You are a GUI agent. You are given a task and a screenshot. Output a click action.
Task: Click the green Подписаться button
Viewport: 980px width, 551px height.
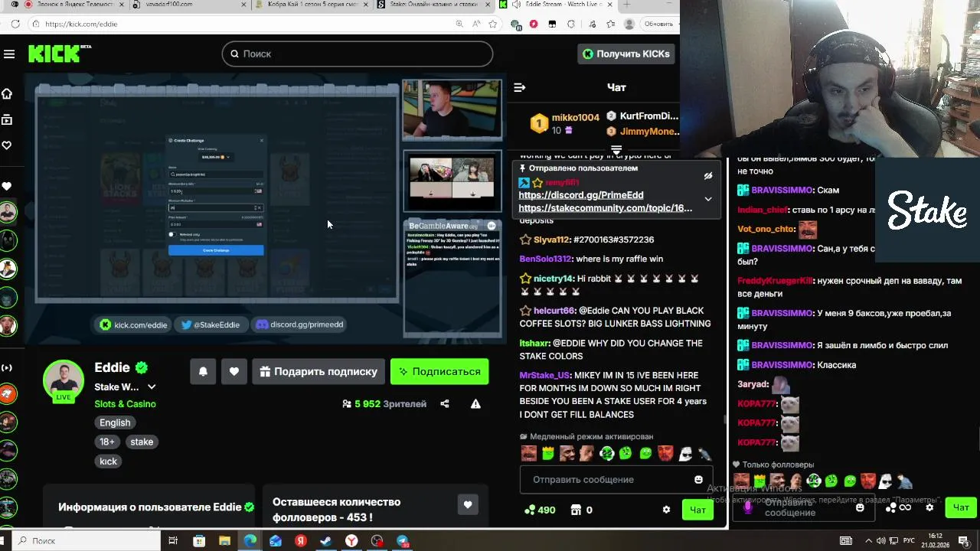pos(439,371)
